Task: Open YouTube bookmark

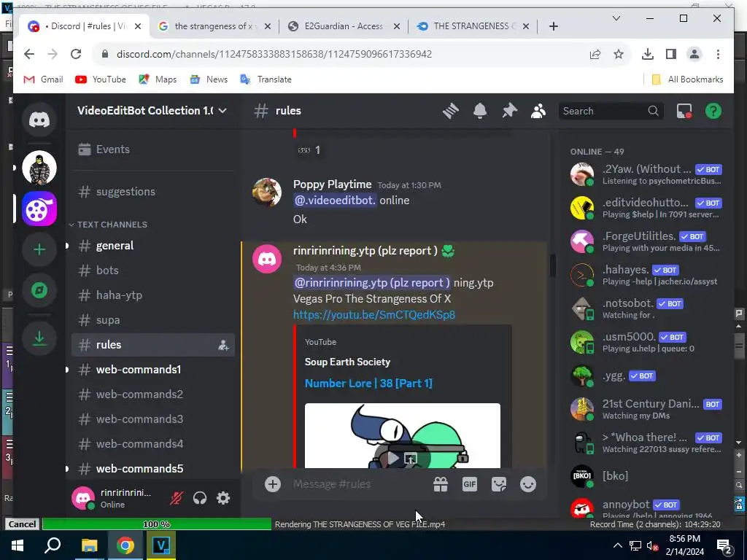Action: point(101,79)
